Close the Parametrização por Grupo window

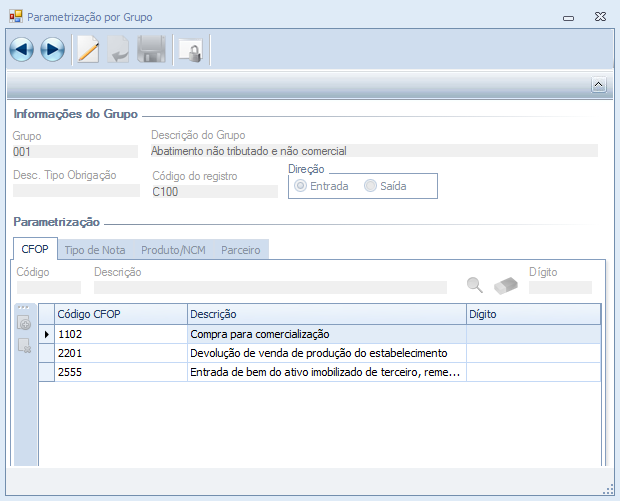click(600, 17)
